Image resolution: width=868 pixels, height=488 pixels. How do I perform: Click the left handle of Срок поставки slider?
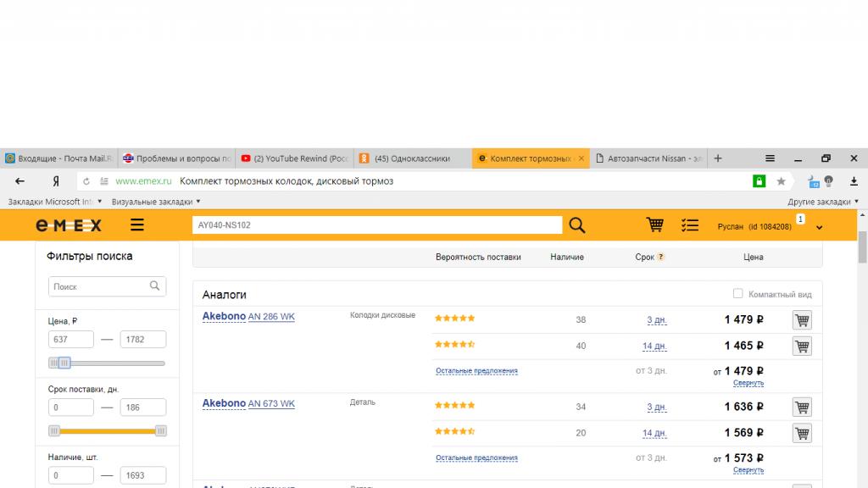(x=53, y=430)
